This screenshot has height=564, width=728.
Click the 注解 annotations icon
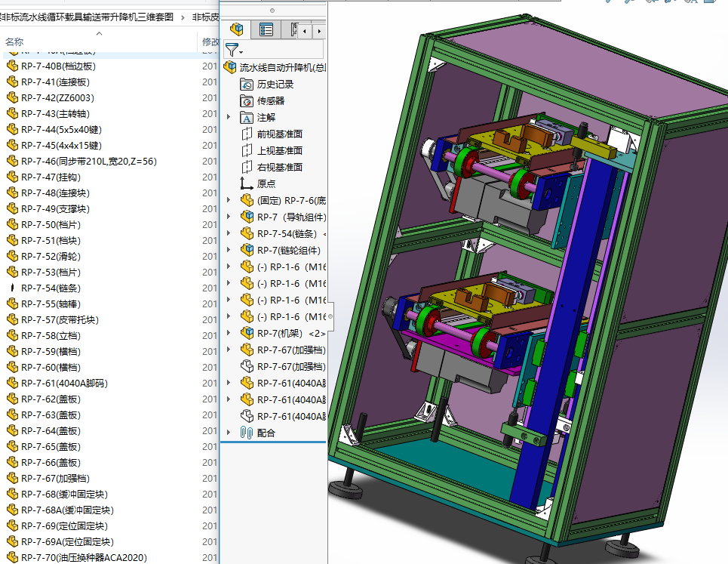[x=247, y=118]
